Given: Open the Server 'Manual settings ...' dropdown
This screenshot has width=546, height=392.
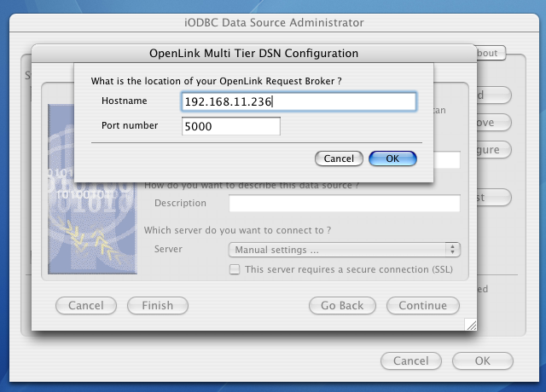Looking at the screenshot, I should (x=345, y=250).
